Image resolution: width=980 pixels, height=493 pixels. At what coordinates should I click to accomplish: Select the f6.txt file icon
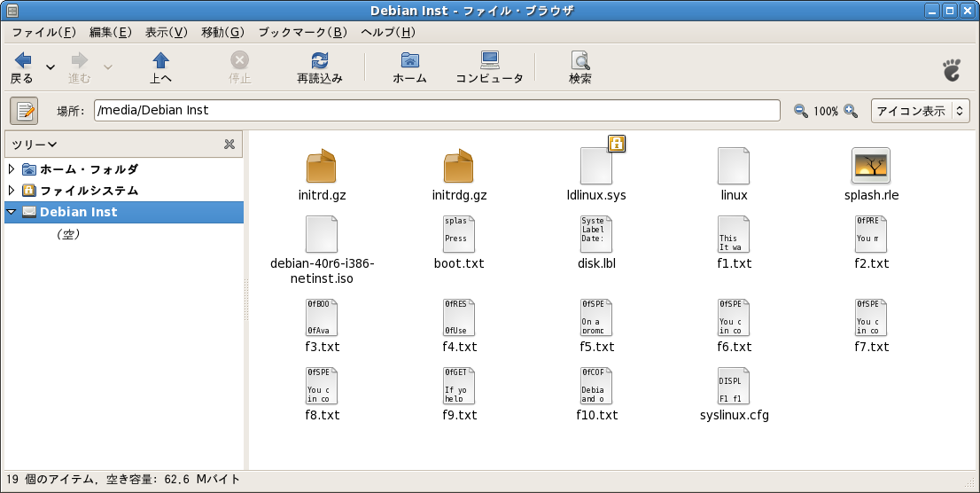pos(734,317)
